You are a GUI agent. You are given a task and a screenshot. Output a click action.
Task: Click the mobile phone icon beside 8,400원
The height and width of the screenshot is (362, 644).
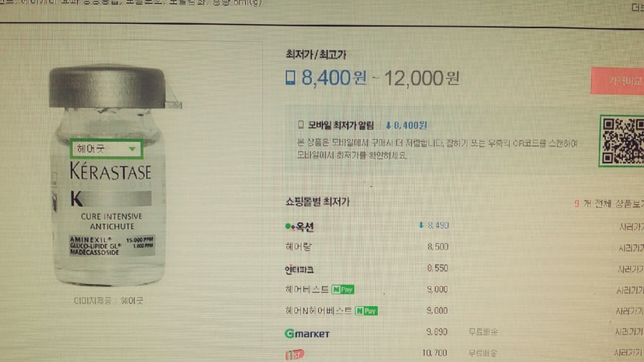click(290, 78)
